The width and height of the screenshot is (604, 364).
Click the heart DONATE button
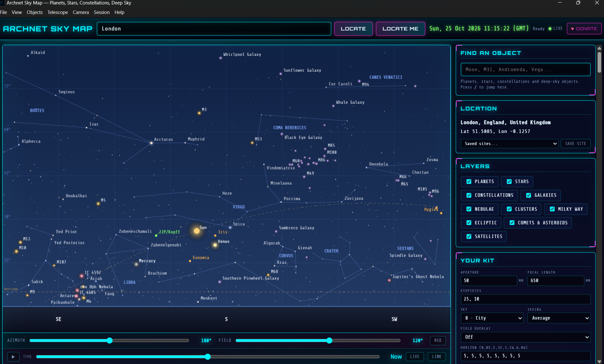click(584, 29)
